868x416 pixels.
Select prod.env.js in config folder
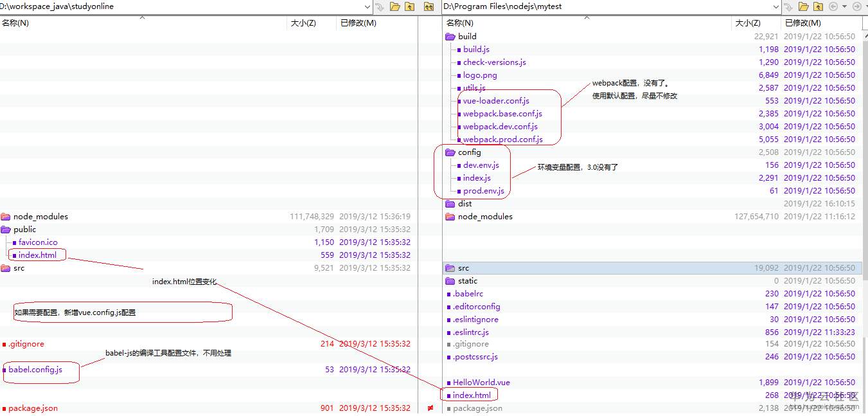point(484,191)
